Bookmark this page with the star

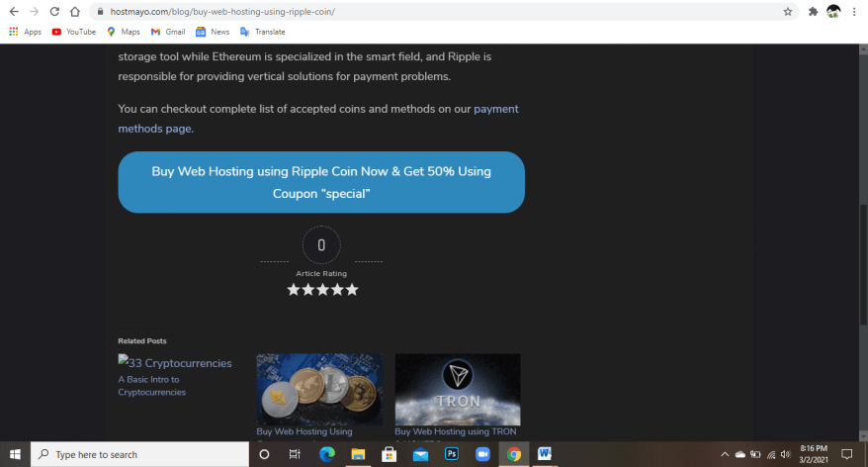[788, 12]
